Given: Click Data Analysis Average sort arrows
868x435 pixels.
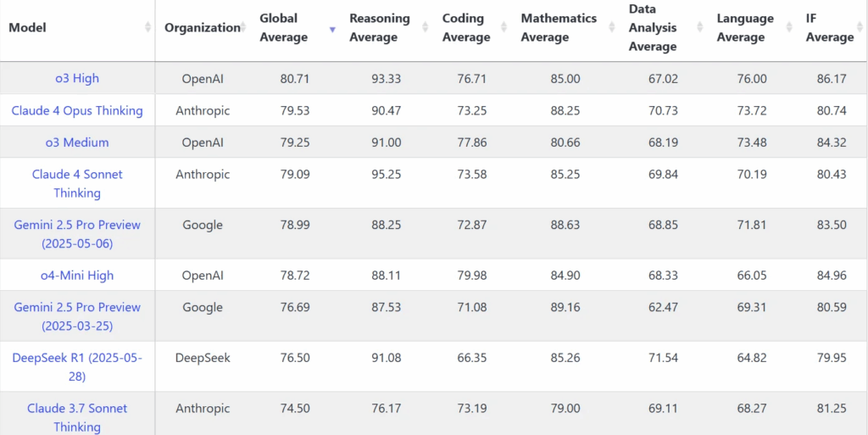Looking at the screenshot, I should (699, 27).
